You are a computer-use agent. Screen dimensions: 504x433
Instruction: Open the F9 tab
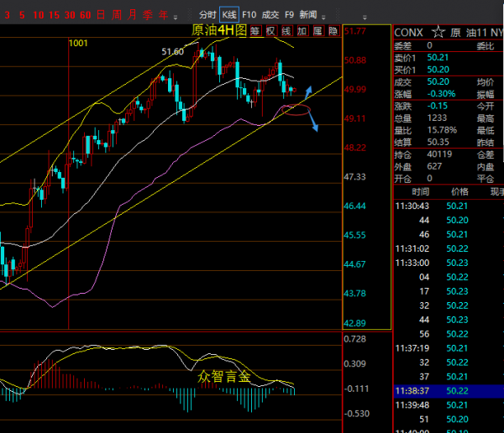[289, 15]
